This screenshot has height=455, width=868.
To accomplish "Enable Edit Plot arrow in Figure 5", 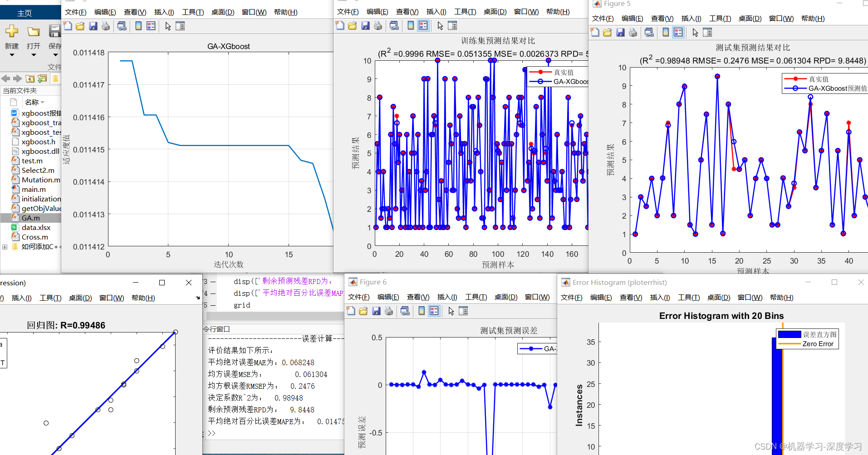I will [x=695, y=32].
